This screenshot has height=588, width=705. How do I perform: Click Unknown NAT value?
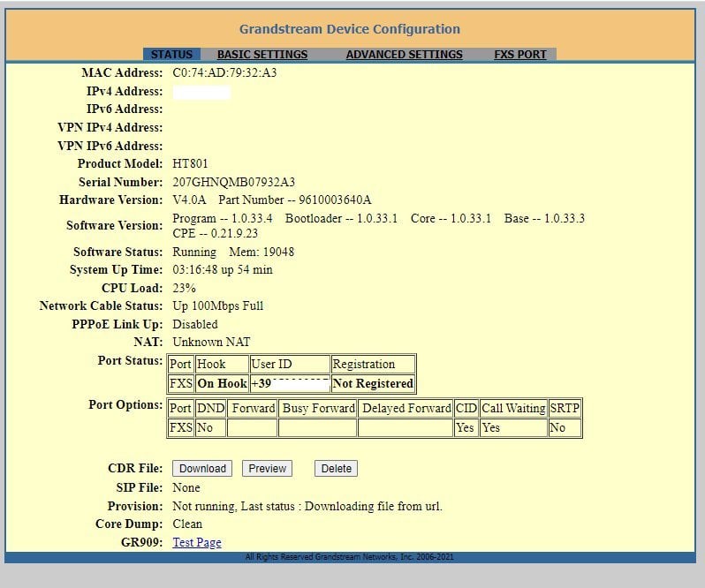[x=211, y=343]
